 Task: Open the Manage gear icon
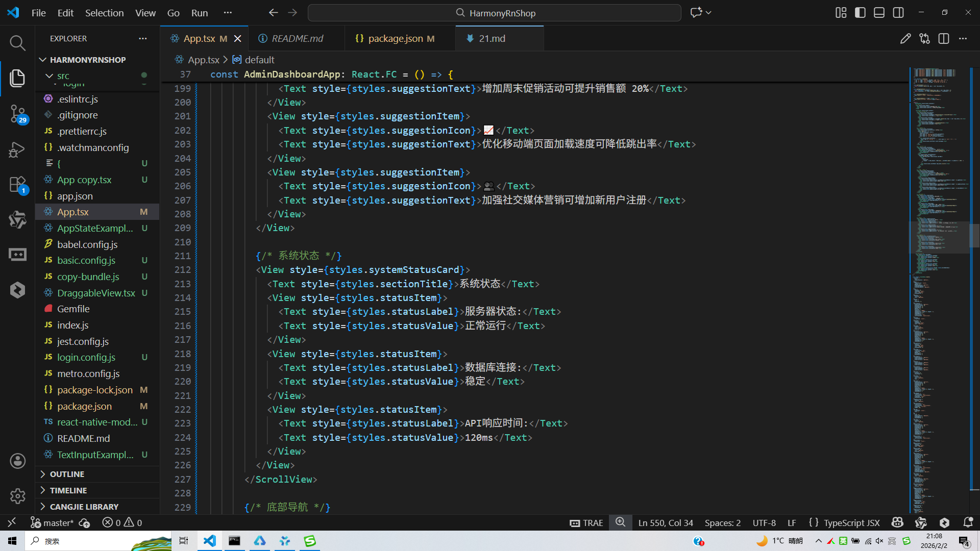click(x=17, y=496)
